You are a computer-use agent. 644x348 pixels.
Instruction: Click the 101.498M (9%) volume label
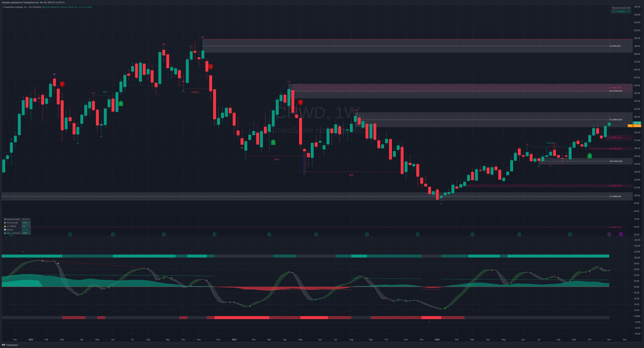tap(615, 196)
